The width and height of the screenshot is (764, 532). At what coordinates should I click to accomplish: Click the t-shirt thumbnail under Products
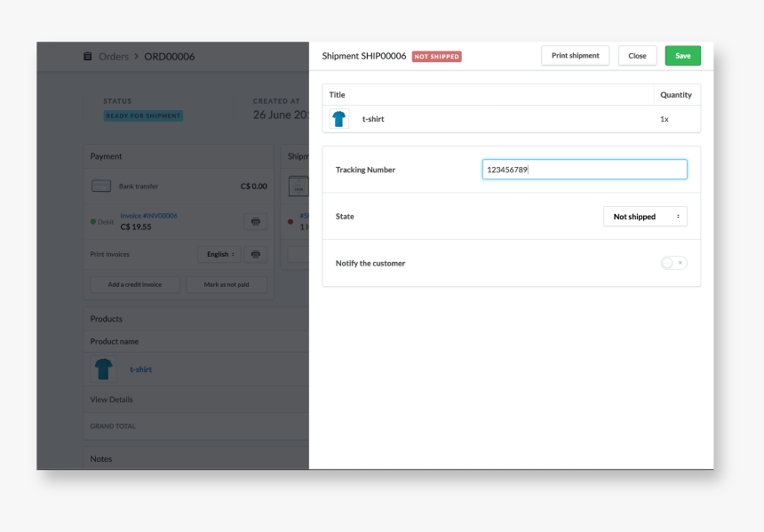pyautogui.click(x=104, y=369)
